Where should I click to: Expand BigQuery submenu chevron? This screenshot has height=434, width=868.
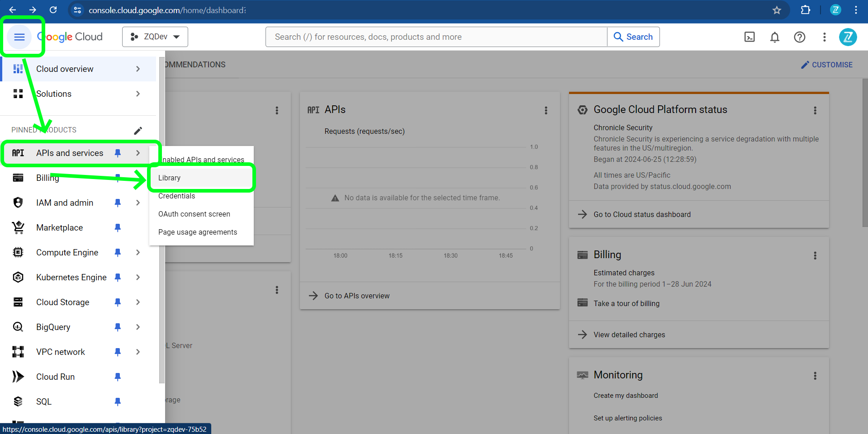point(138,327)
